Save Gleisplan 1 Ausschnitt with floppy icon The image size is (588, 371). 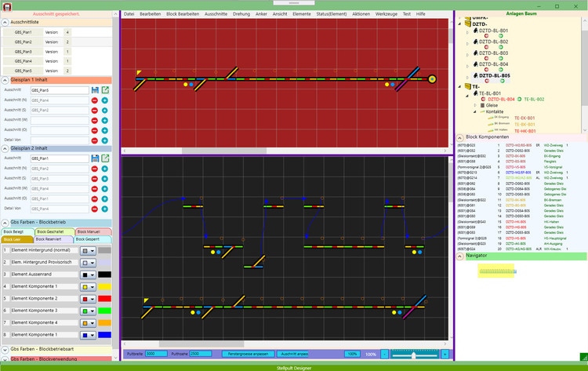tap(95, 90)
